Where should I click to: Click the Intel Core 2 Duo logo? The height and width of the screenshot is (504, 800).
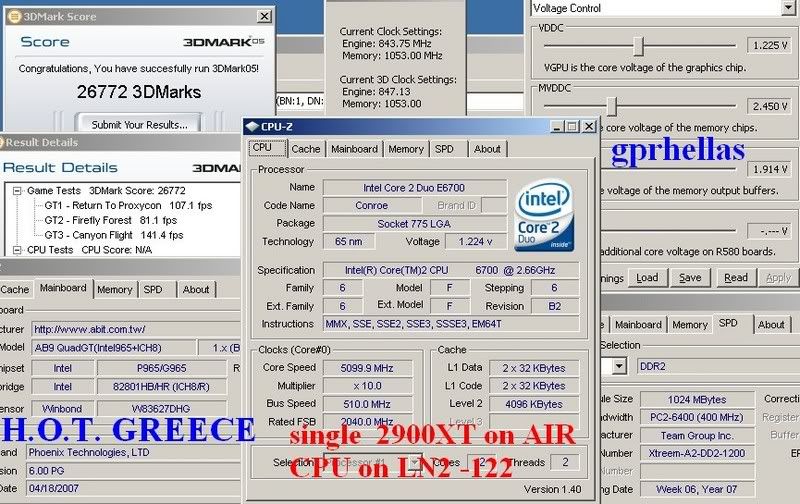tap(544, 215)
